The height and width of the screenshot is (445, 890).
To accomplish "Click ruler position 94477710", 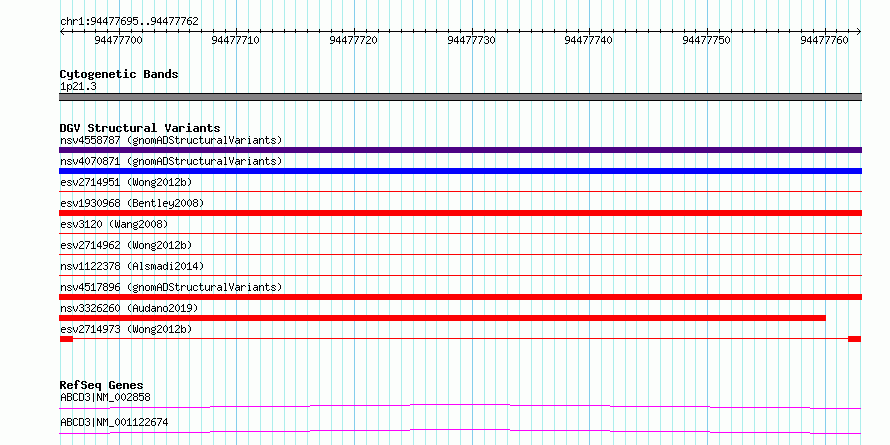I will click(x=236, y=40).
